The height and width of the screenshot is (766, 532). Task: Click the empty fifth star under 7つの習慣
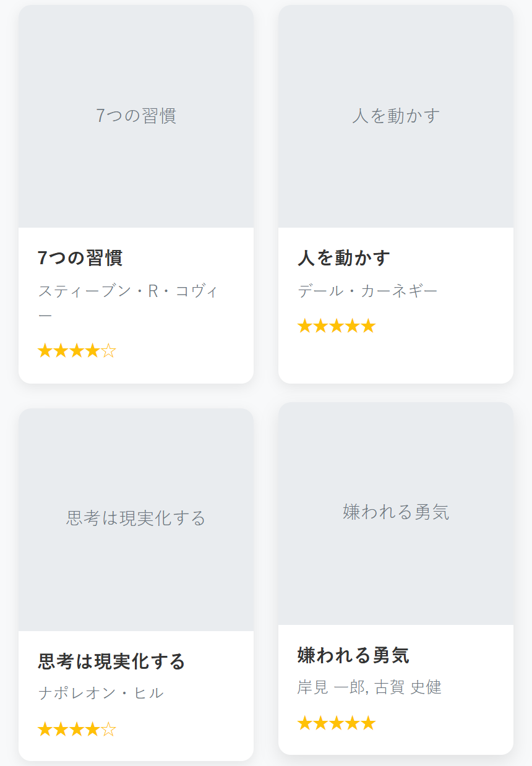click(108, 351)
